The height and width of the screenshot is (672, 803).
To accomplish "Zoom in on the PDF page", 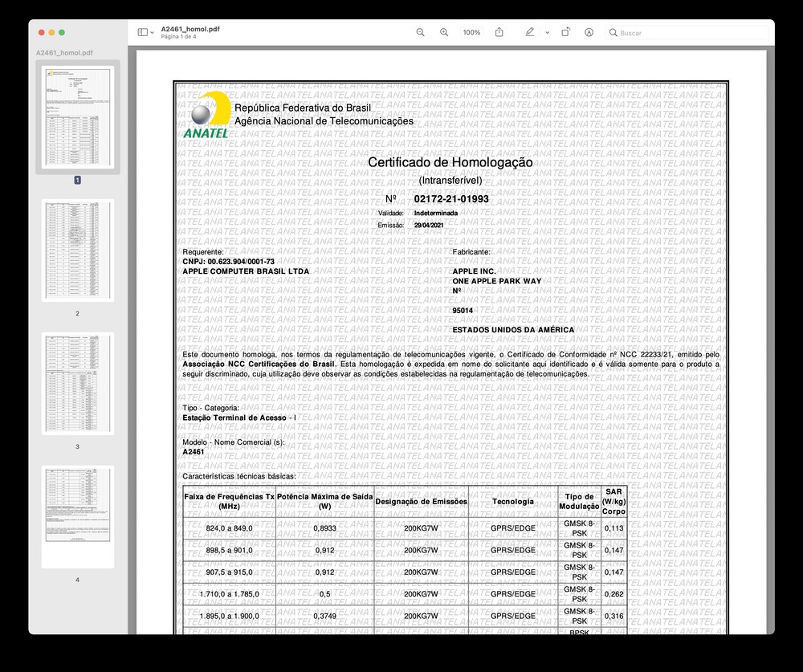I will [x=444, y=32].
